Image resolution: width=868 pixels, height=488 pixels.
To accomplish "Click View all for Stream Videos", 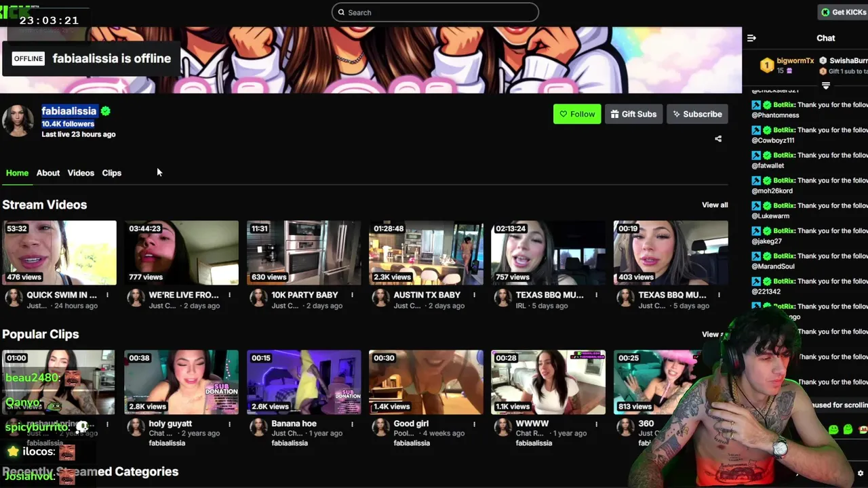I will click(715, 205).
